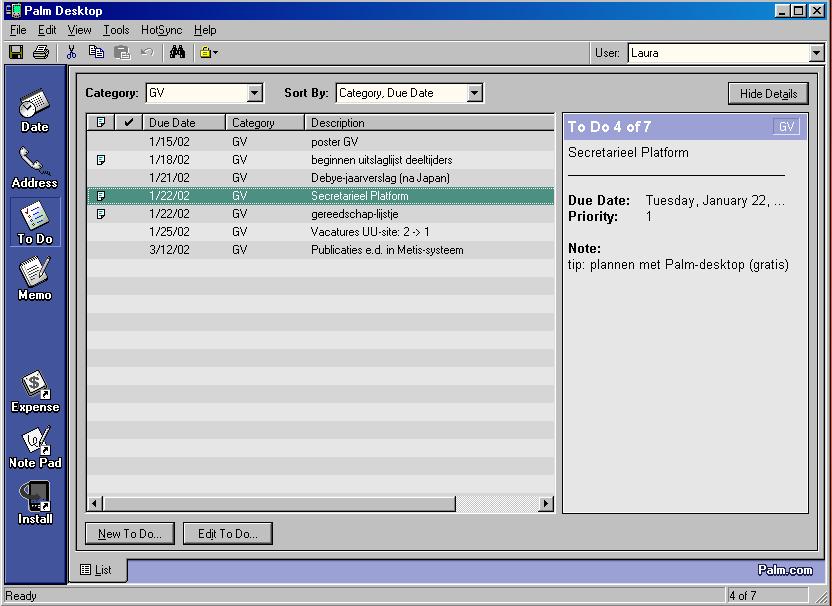Viewport: 832px width, 606px height.
Task: Click the Edit To Do button
Action: [228, 533]
